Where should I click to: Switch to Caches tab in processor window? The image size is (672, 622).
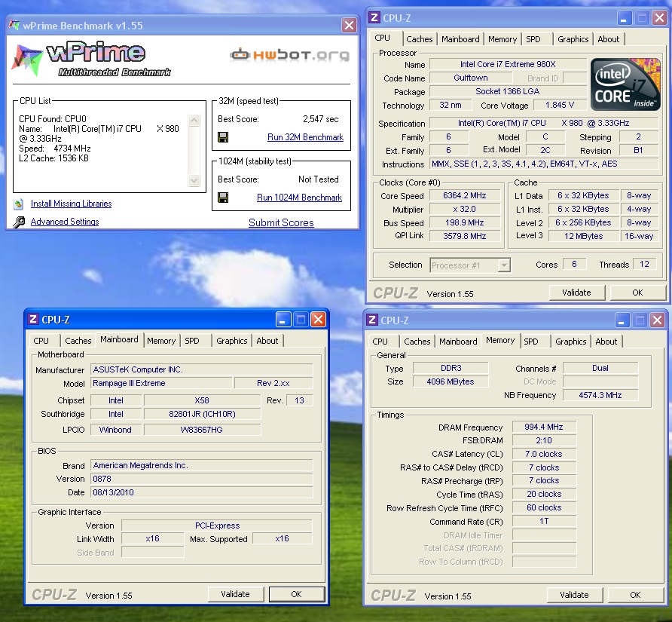tap(419, 39)
